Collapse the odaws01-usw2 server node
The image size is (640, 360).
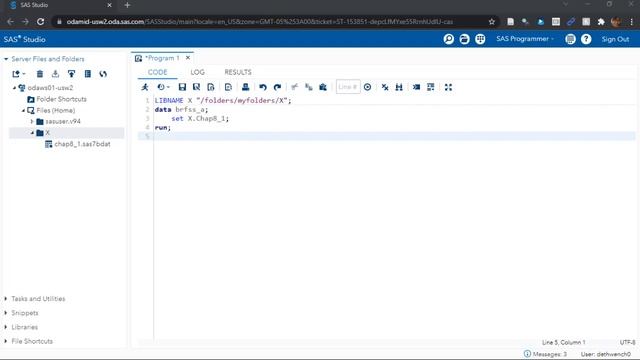coord(14,88)
